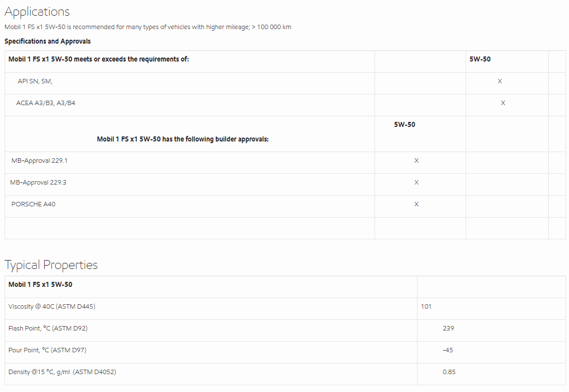Click MB-Approval 229.1 cell
The width and height of the screenshot is (569, 392).
pyautogui.click(x=39, y=160)
